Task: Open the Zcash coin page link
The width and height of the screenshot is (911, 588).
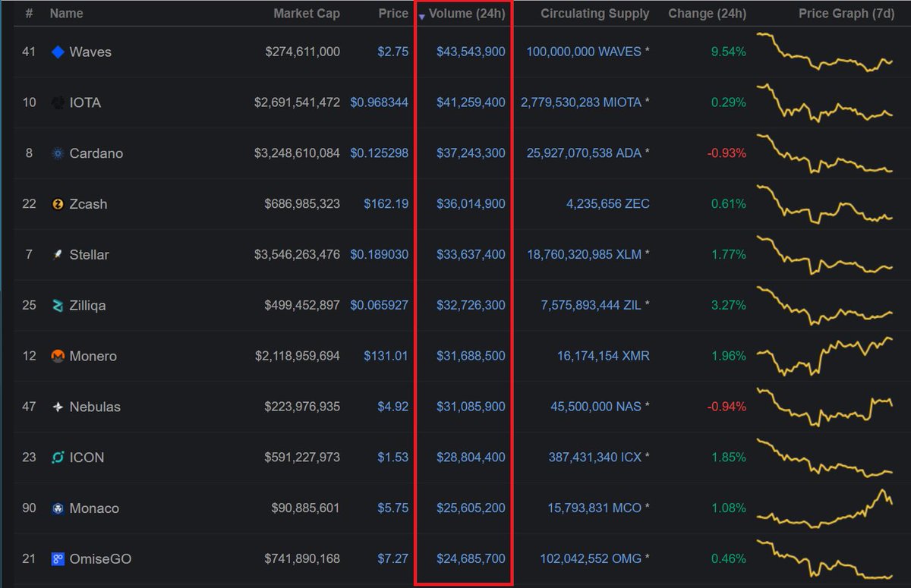Action: (88, 204)
